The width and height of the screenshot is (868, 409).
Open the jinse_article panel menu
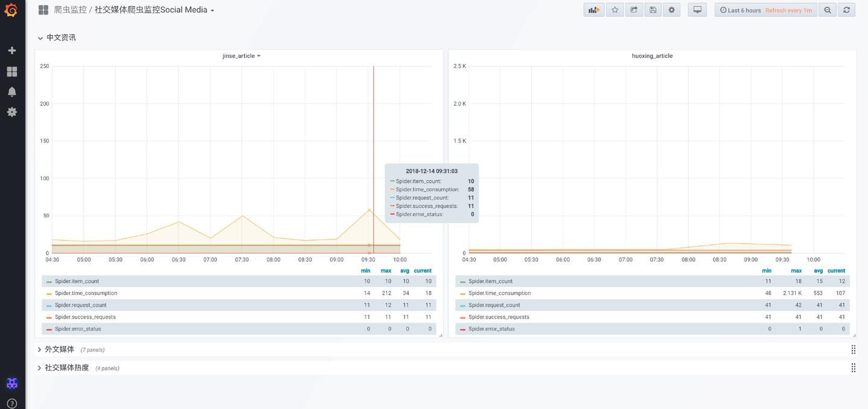click(241, 55)
